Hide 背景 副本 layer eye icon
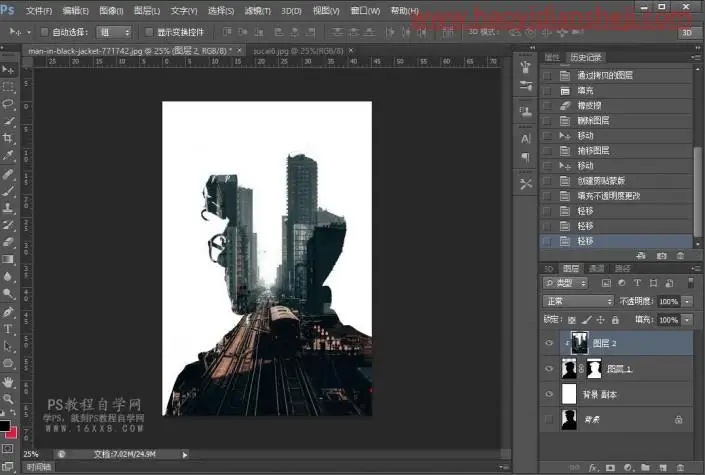 (549, 394)
